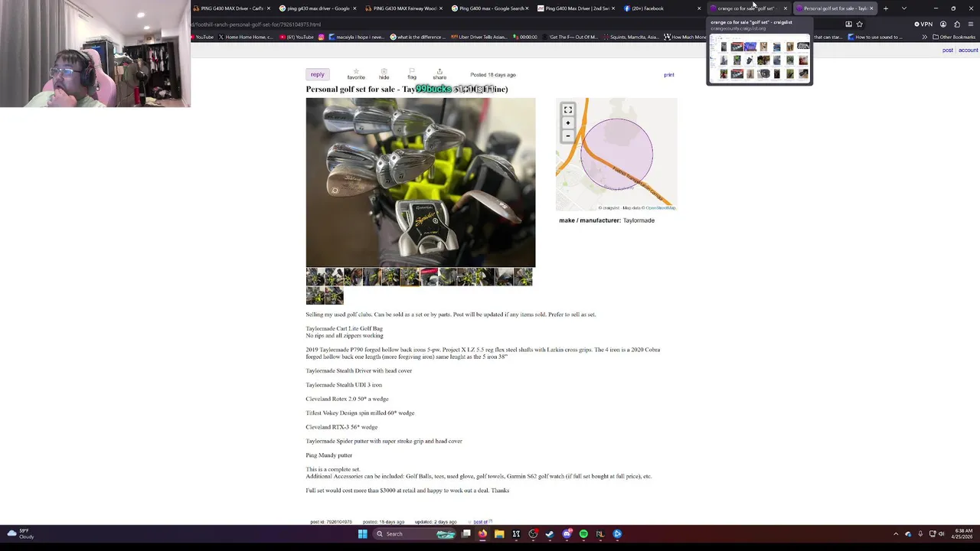Viewport: 980px width, 551px height.
Task: Open the OpenStreetMap attribution link
Action: click(660, 208)
